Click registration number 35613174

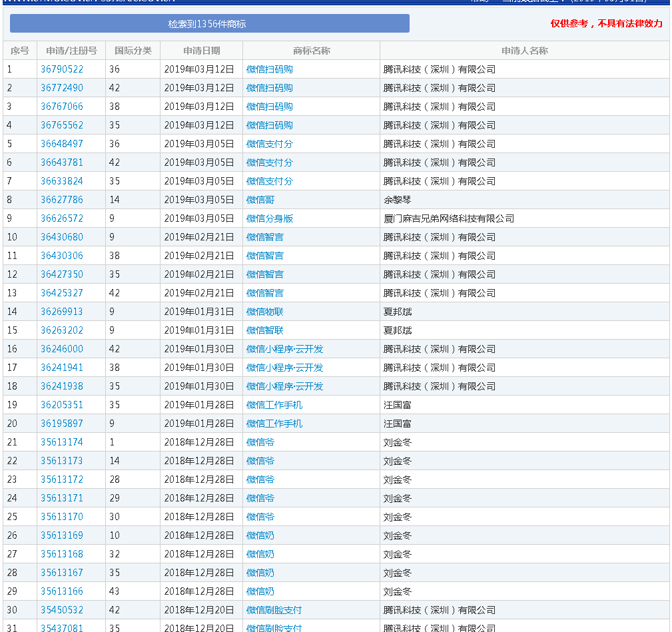coord(62,442)
